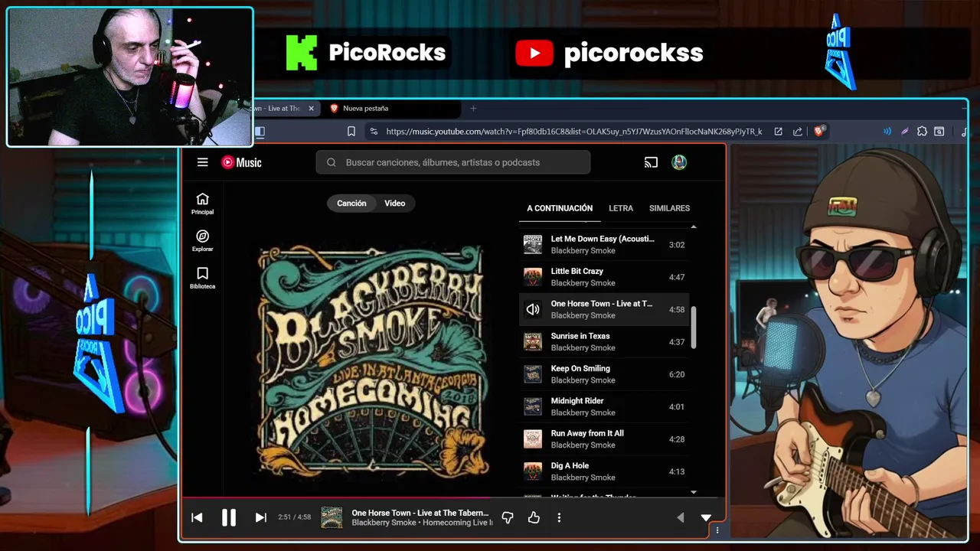
Task: Select the Canción toggle
Action: [x=351, y=203]
